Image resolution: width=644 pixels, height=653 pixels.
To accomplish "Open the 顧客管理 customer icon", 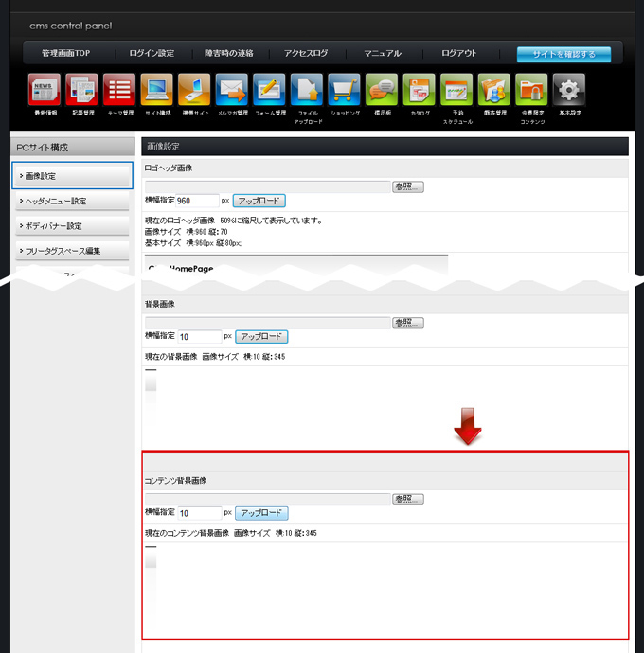I will 494,90.
